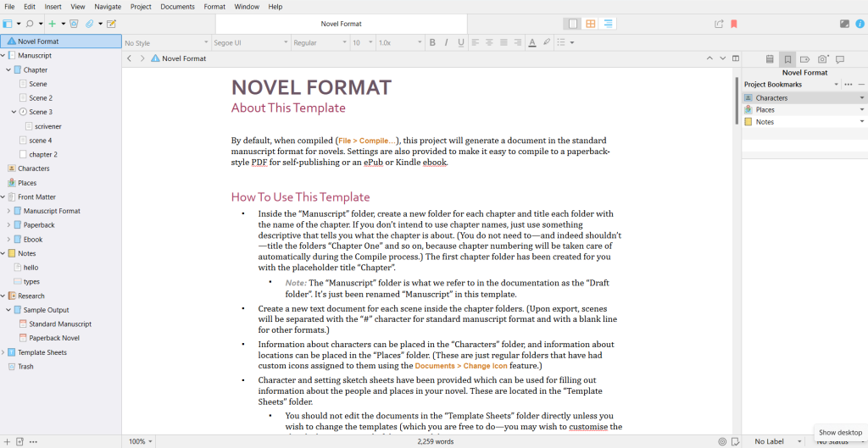The width and height of the screenshot is (868, 448).
Task: Click the Compile export icon in toolbar
Action: 720,24
